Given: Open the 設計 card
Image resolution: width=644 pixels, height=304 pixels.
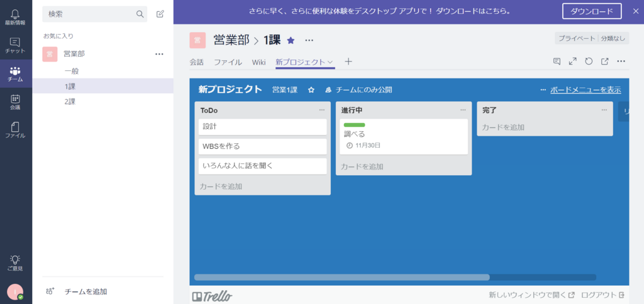Looking at the screenshot, I should click(x=263, y=127).
